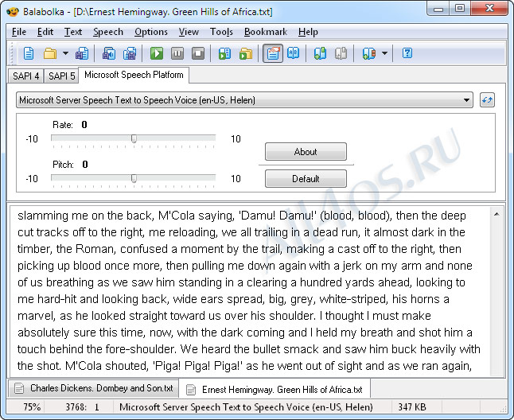Screen dimensions: 514x420
Task: Click the Rate slider thumb
Action: [134, 139]
